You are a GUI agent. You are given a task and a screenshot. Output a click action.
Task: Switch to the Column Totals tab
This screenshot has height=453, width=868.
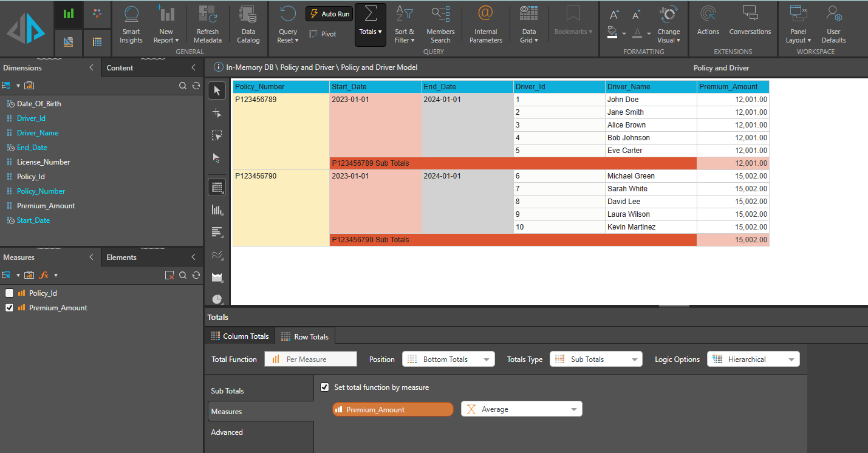point(239,336)
